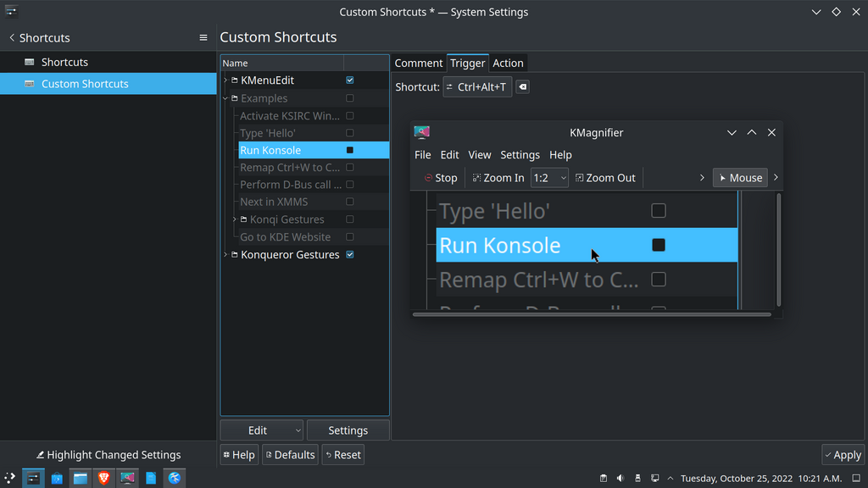Switch to the Action tab
Image resolution: width=868 pixels, height=488 pixels.
[x=508, y=64]
